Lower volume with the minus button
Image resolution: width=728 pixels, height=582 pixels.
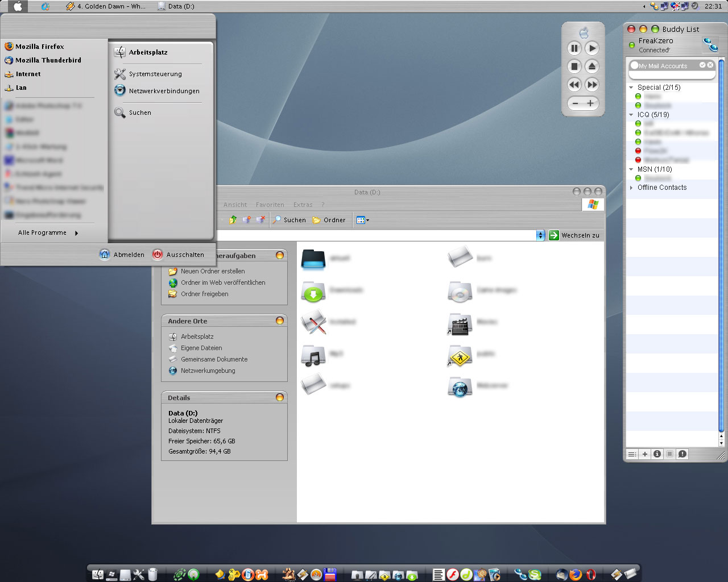576,103
